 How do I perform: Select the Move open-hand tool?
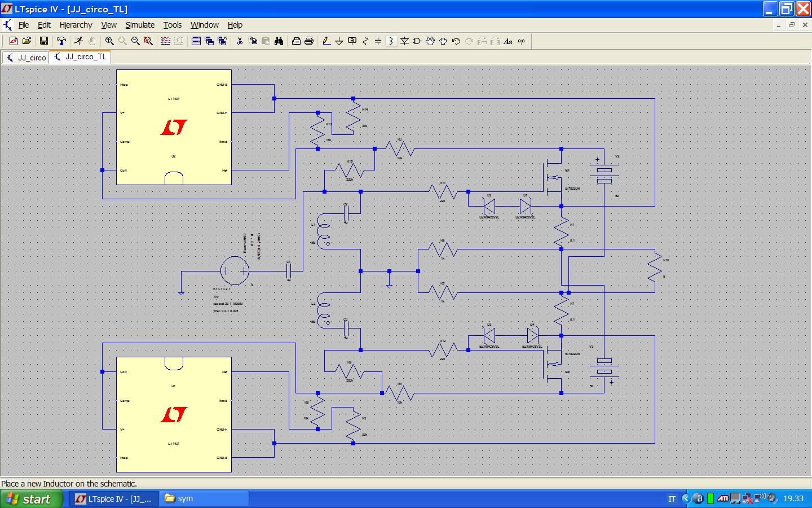[430, 41]
